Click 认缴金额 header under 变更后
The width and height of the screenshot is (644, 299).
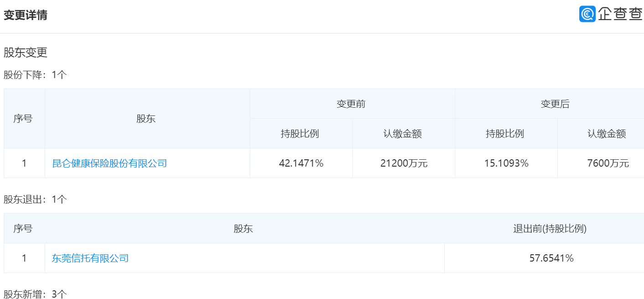click(x=607, y=134)
